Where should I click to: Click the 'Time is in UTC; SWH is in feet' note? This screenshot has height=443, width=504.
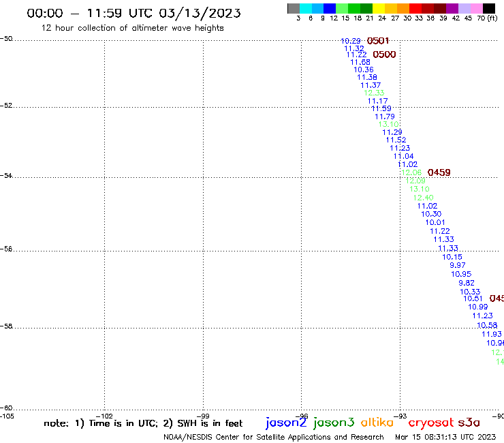(143, 423)
